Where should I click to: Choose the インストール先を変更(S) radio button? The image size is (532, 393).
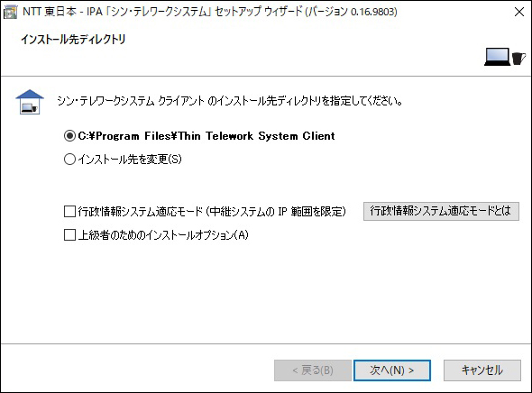pos(69,160)
